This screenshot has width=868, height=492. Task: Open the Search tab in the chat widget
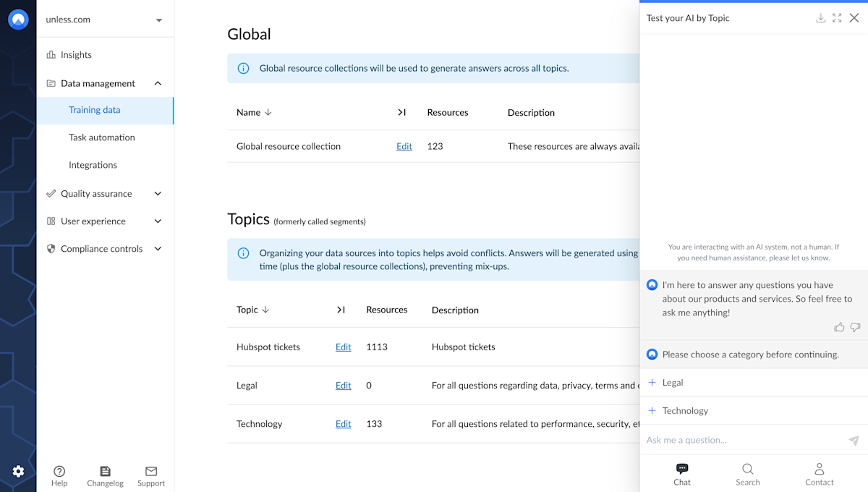[747, 474]
